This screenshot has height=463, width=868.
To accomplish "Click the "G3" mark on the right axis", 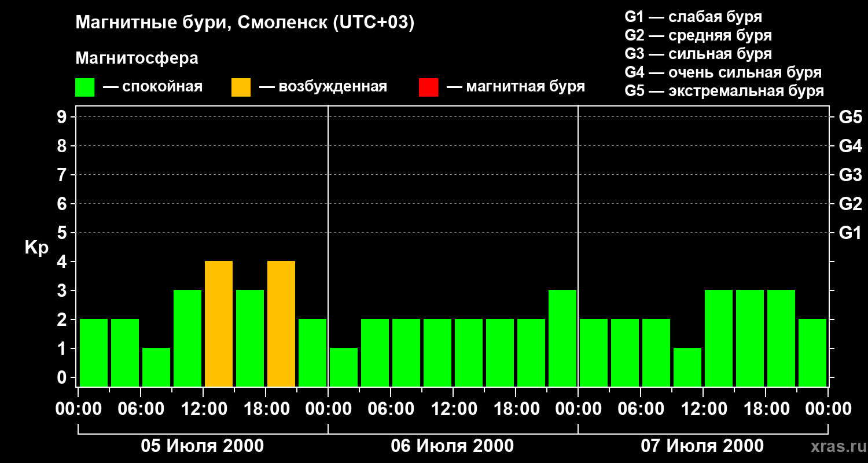I will pos(851,175).
